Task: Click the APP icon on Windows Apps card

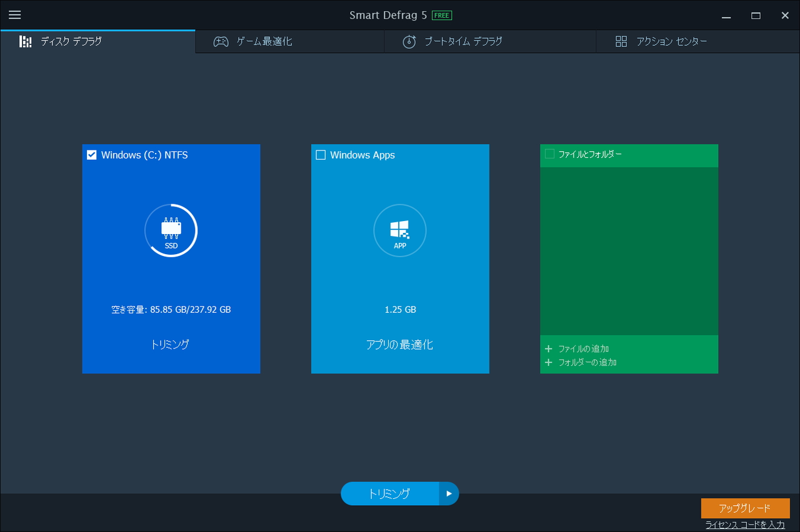Action: coord(400,228)
